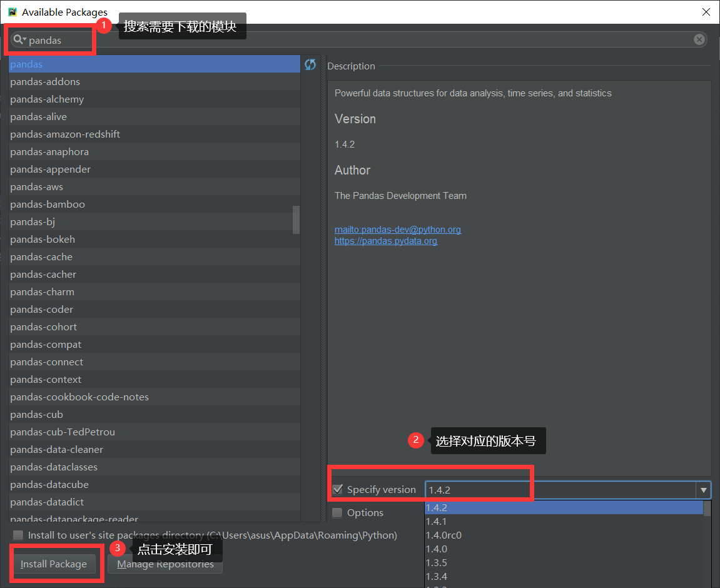Select pandas-appender in the list
The image size is (720, 588).
(155, 170)
